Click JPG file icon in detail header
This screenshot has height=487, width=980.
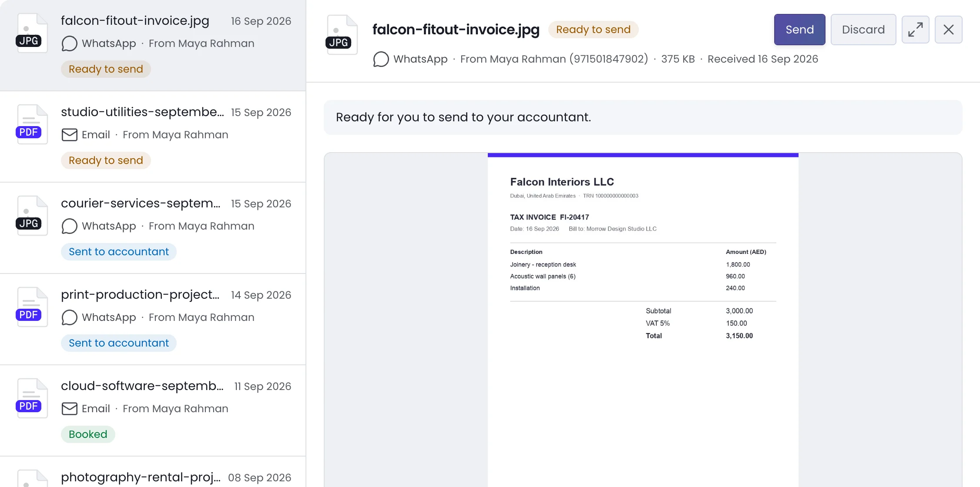[342, 35]
